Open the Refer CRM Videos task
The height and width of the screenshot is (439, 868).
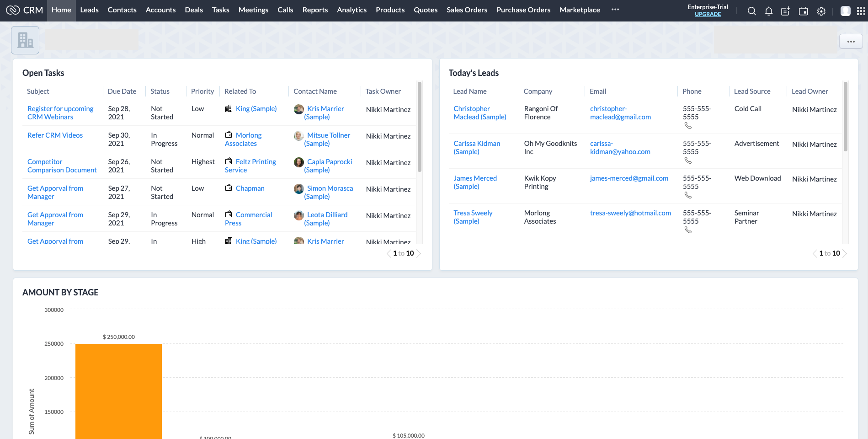coord(55,135)
